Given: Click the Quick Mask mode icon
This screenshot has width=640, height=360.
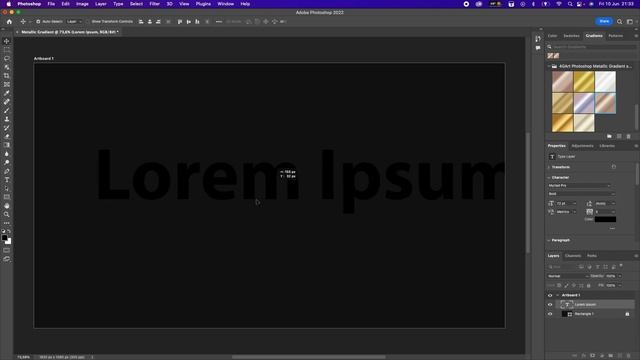Looking at the screenshot, I should 7,250.
